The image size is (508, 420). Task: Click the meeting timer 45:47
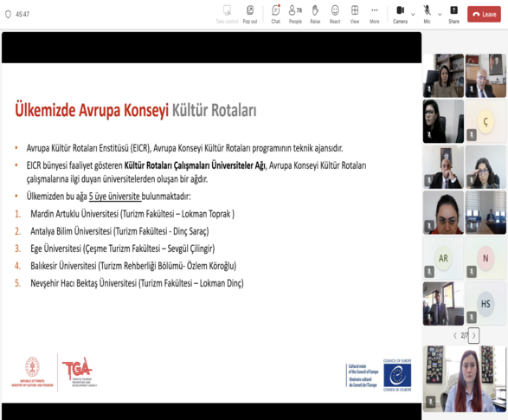pos(23,14)
